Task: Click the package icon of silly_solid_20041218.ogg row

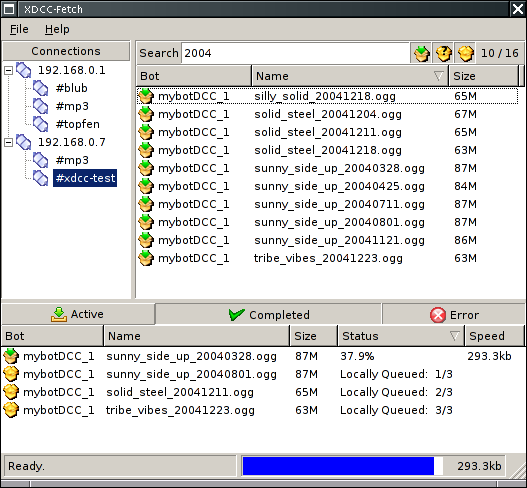Action: (x=146, y=96)
